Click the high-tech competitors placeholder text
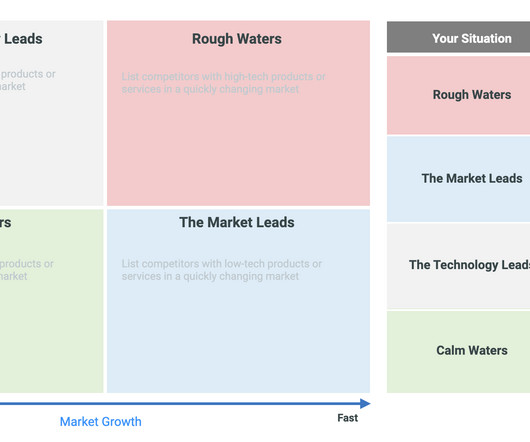Viewport: 530px width, 442px height. pyautogui.click(x=223, y=83)
